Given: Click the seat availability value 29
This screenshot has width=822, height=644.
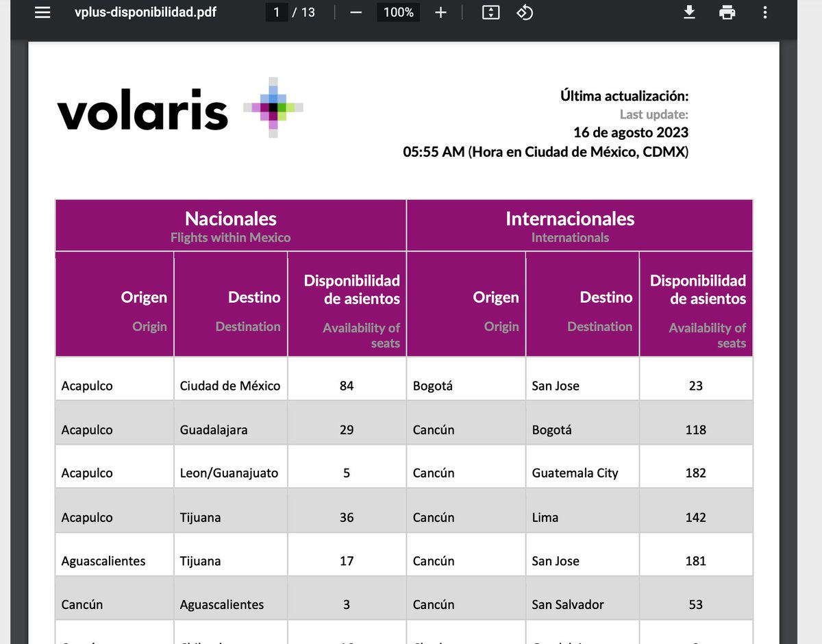Looking at the screenshot, I should point(347,430).
